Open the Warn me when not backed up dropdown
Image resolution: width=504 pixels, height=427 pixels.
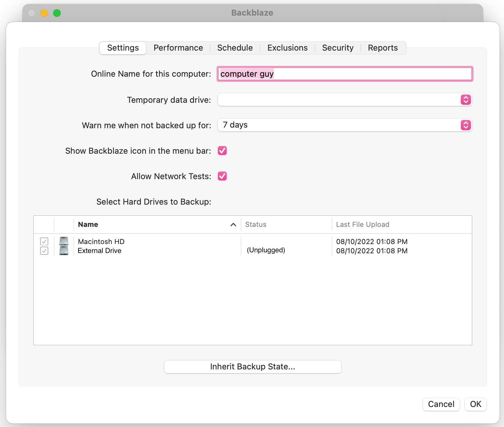(345, 125)
